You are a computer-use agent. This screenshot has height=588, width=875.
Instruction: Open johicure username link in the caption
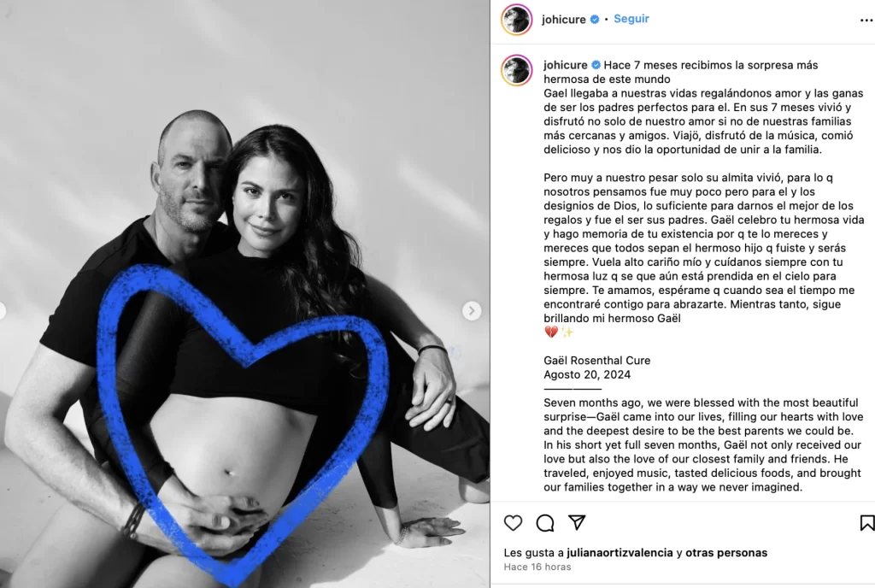[566, 65]
